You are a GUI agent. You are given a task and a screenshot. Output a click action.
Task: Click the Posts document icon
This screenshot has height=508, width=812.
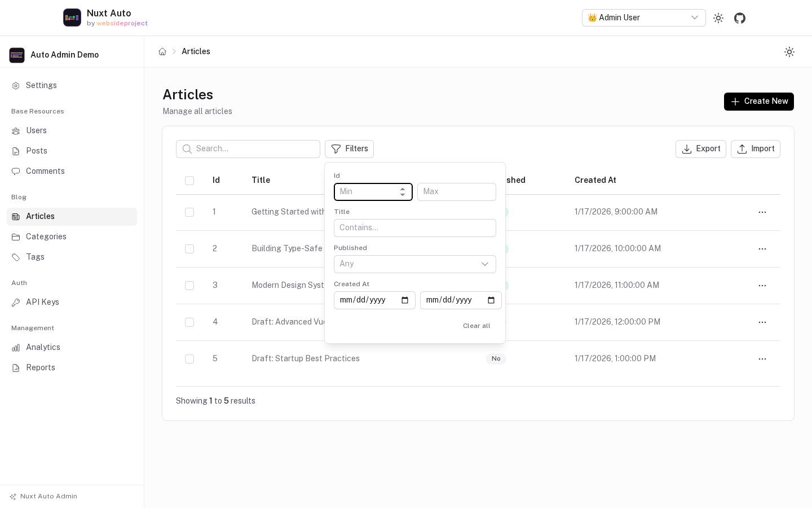(x=16, y=151)
